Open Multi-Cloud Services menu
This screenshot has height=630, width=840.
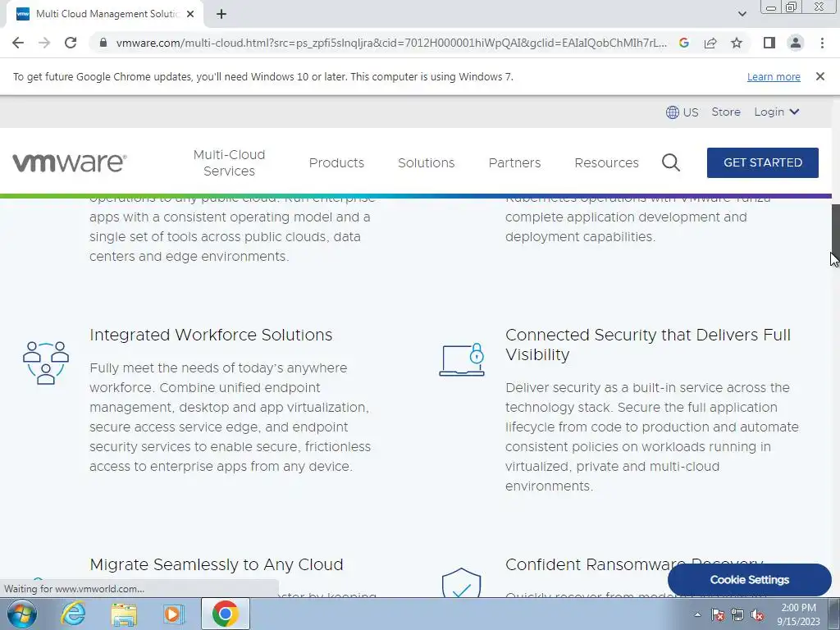230,163
